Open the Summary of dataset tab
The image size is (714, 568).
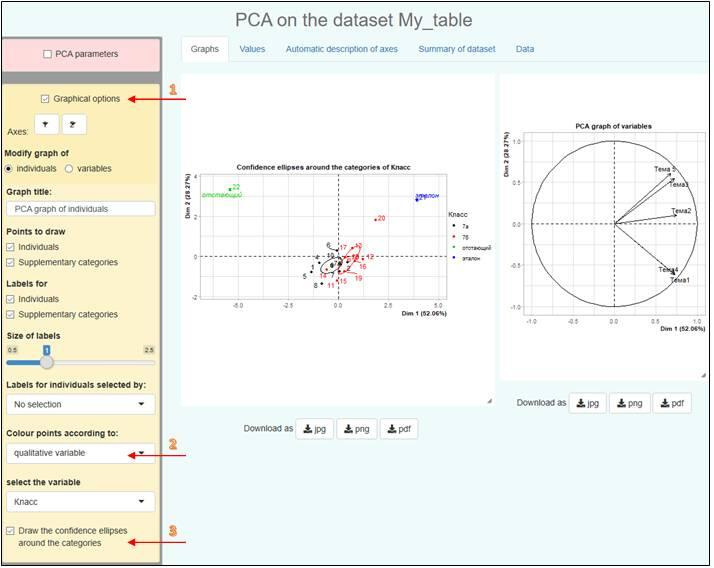click(x=456, y=49)
